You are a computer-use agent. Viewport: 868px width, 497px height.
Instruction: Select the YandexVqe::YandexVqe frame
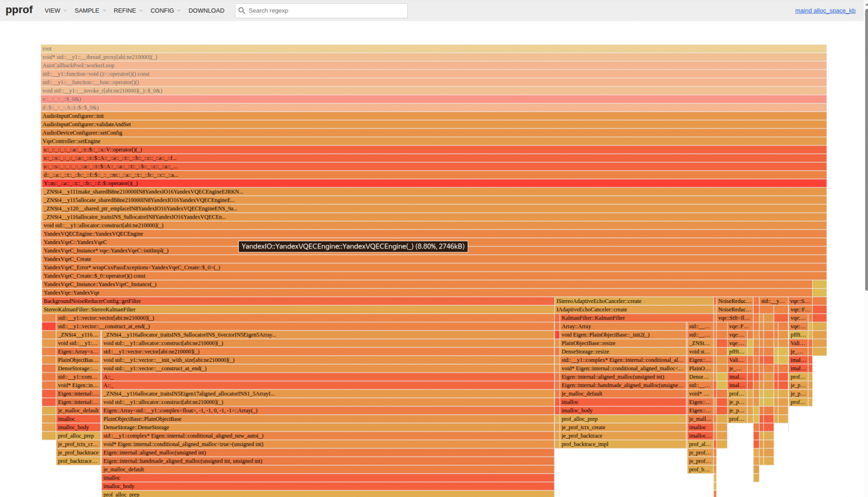pyautogui.click(x=427, y=293)
